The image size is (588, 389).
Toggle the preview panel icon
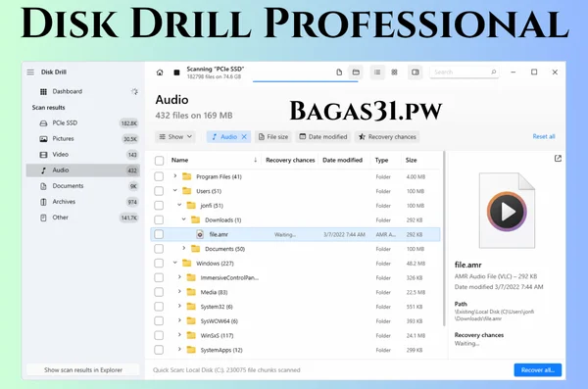[416, 73]
